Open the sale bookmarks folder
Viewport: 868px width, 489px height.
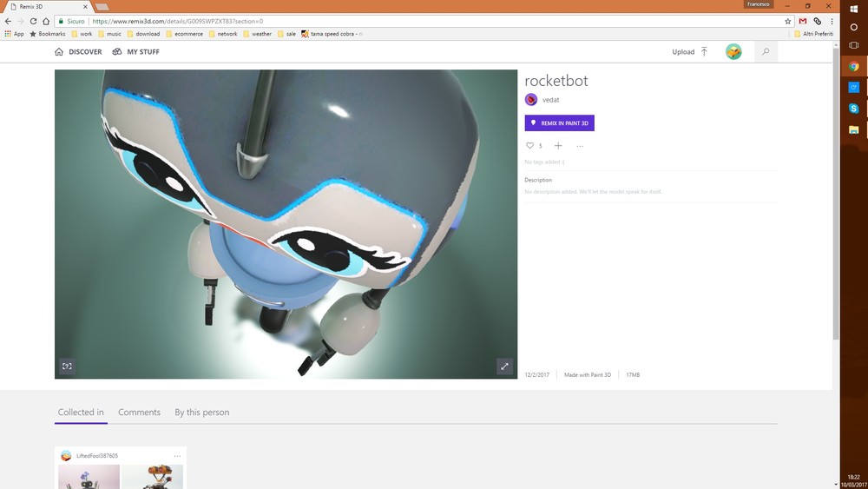(286, 34)
